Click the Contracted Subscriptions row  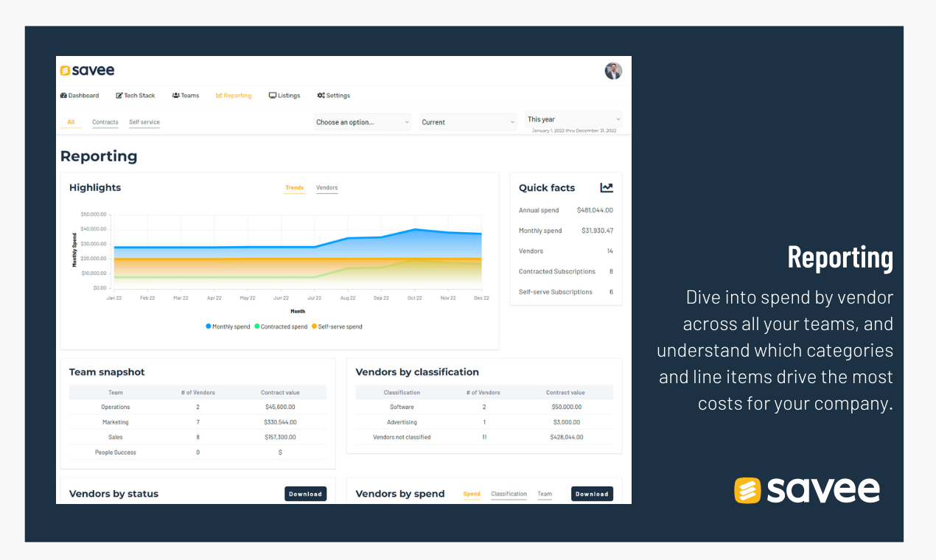566,272
